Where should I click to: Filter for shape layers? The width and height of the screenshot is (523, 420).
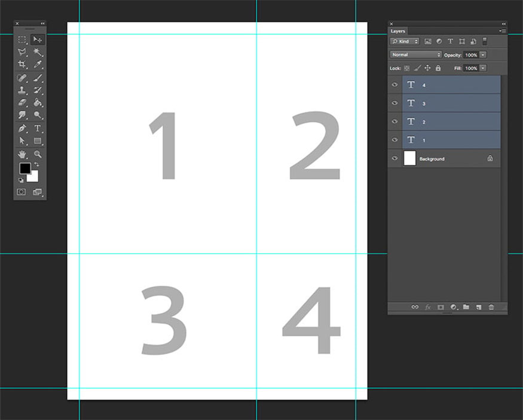(462, 41)
